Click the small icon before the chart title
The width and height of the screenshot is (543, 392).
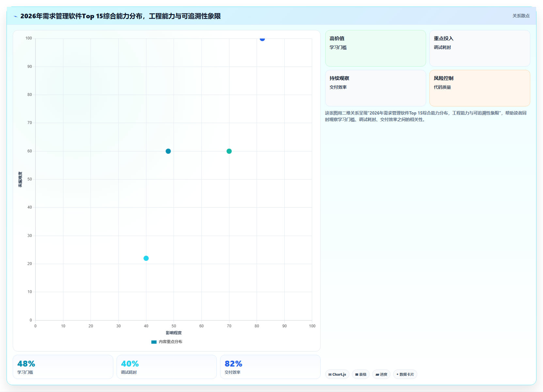(x=15, y=16)
